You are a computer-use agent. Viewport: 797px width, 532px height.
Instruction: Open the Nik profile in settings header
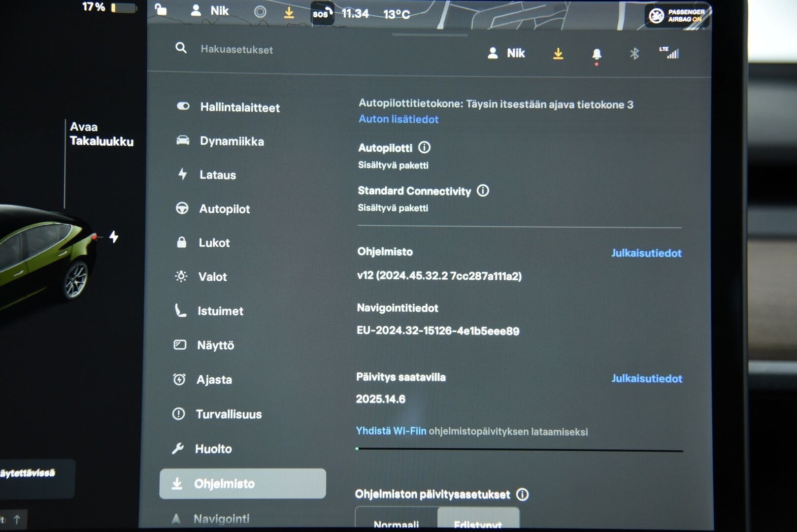[506, 53]
